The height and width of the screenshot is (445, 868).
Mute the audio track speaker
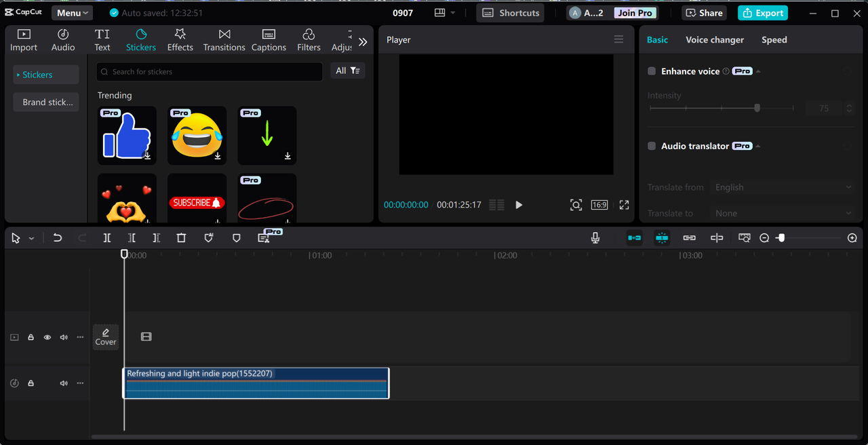(x=64, y=383)
